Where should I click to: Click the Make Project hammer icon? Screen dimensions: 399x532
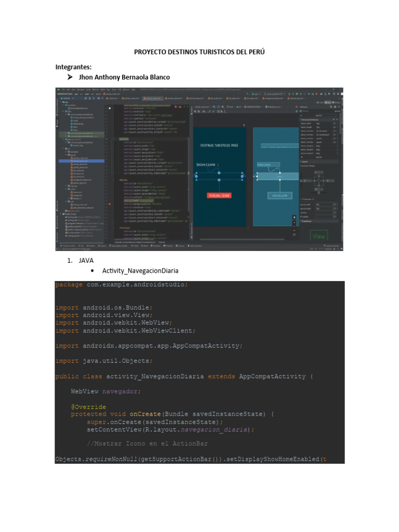click(247, 94)
